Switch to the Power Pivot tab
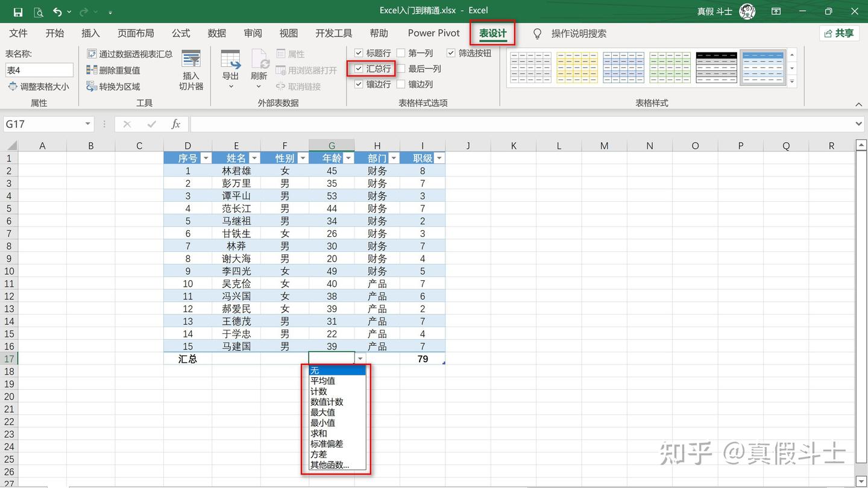 coord(433,33)
